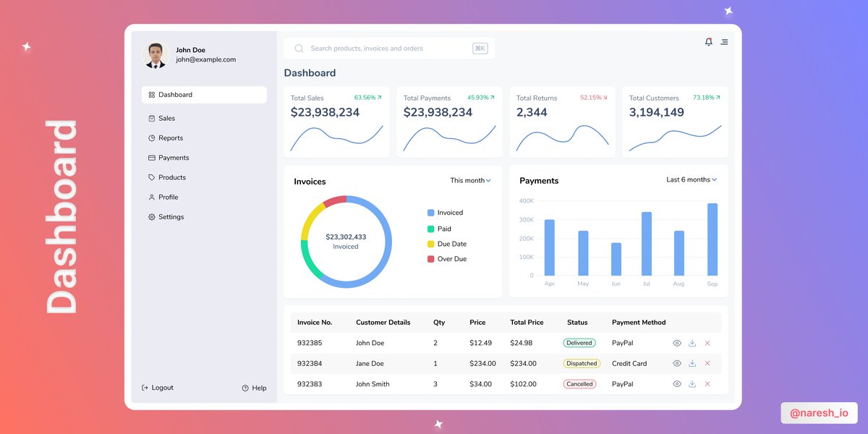The height and width of the screenshot is (434, 868).
Task: Open the Products section
Action: click(173, 177)
